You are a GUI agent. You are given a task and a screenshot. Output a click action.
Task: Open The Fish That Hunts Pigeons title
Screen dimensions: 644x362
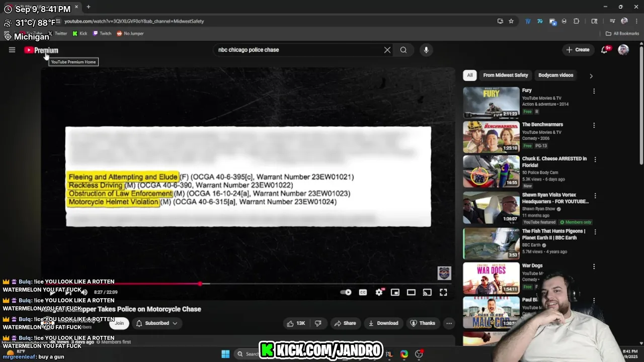(x=554, y=234)
